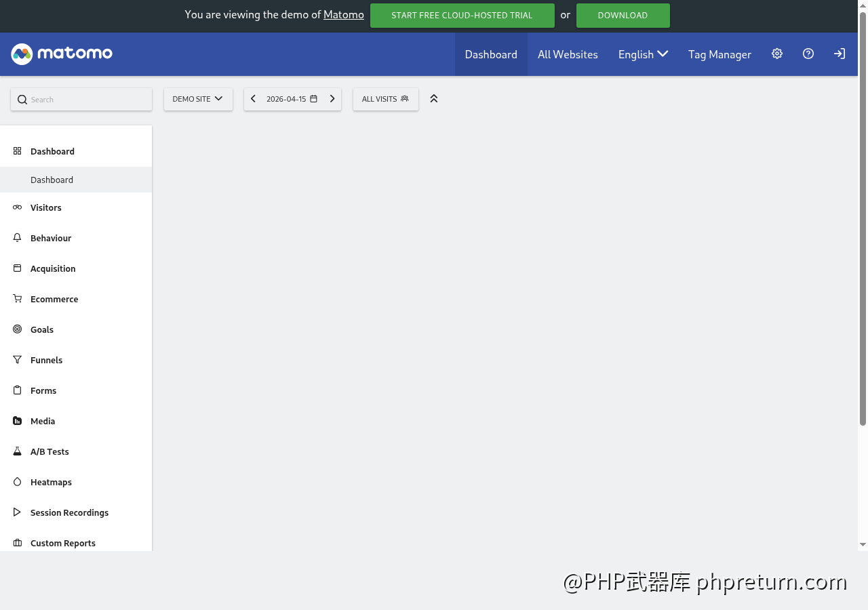Viewport: 868px width, 610px height.
Task: Open A/B Tests in the sidebar
Action: 76,451
